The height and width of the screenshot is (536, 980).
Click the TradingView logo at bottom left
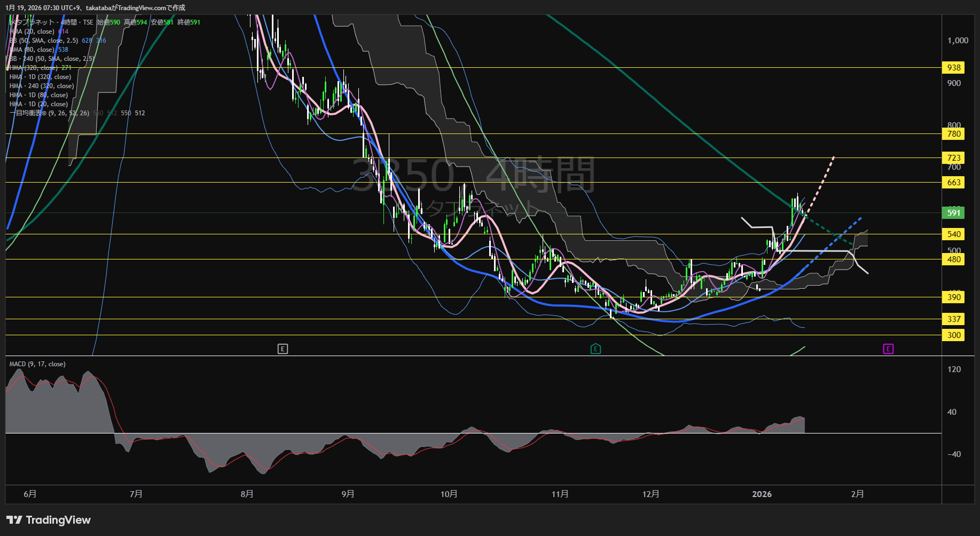tap(49, 520)
